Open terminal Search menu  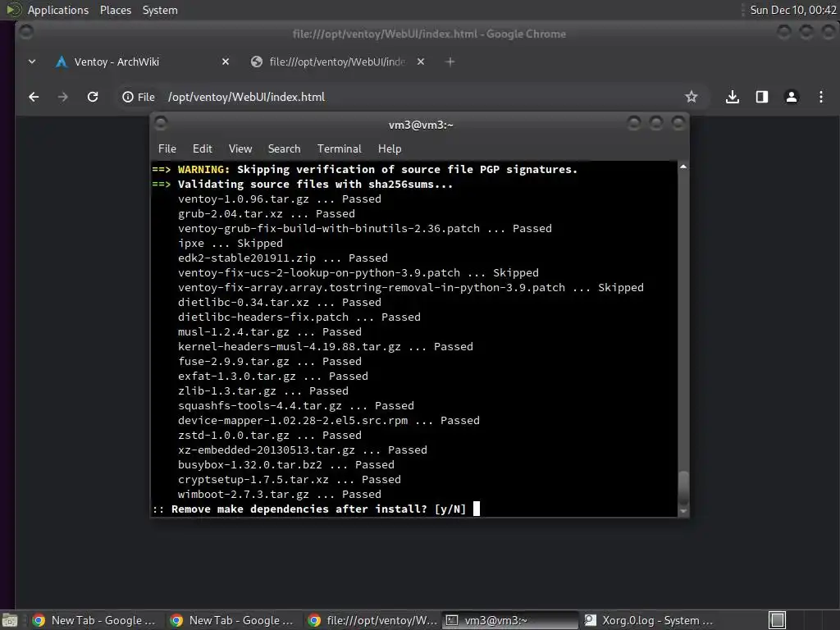tap(284, 149)
